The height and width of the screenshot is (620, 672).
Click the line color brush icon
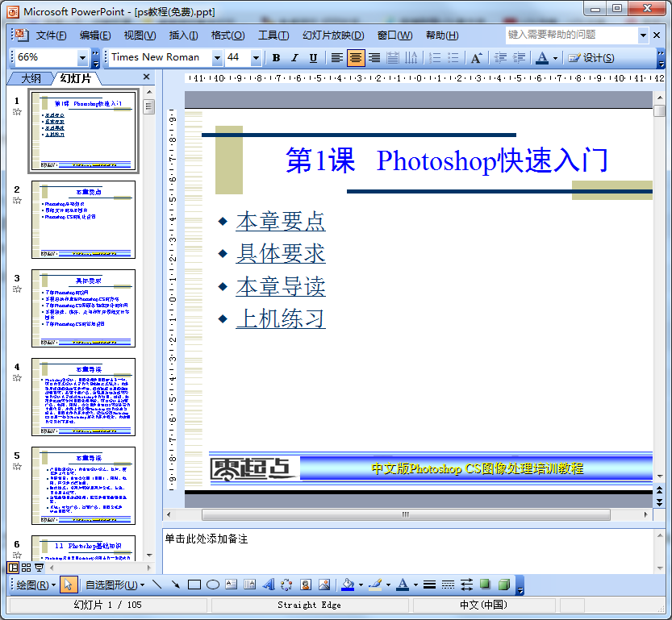[375, 585]
